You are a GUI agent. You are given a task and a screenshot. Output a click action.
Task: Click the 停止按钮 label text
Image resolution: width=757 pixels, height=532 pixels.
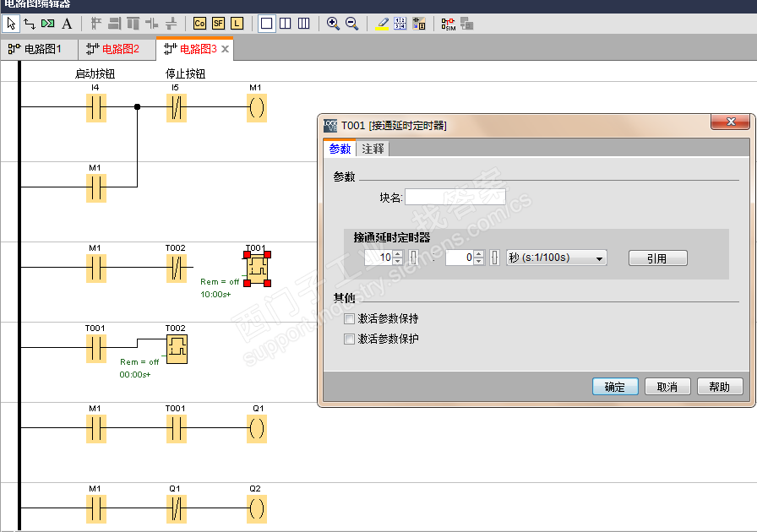[x=185, y=73]
